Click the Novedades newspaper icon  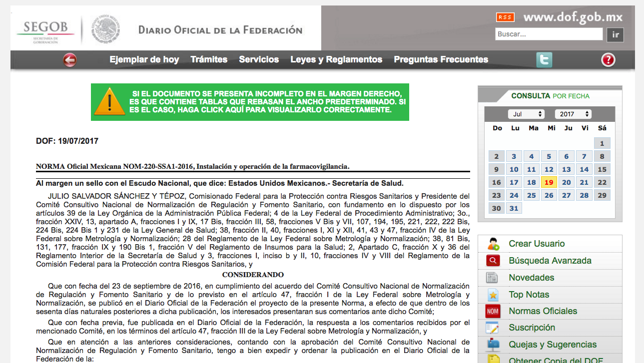pyautogui.click(x=493, y=278)
